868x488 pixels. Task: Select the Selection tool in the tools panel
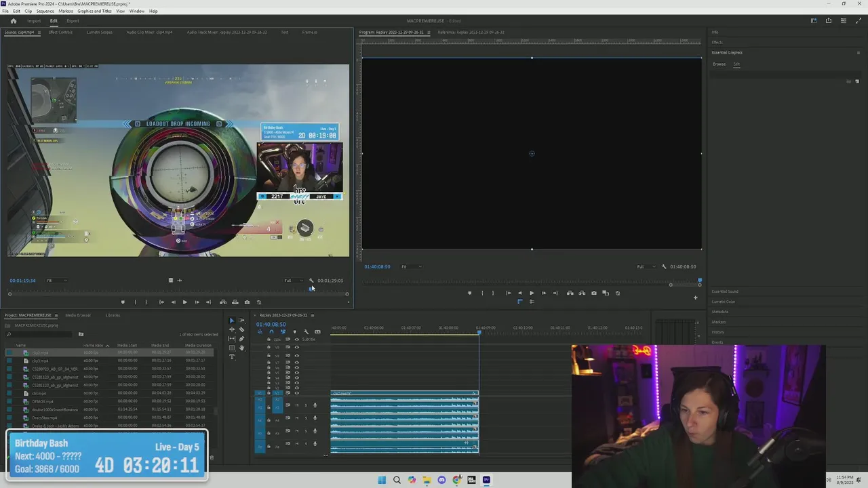tap(232, 321)
